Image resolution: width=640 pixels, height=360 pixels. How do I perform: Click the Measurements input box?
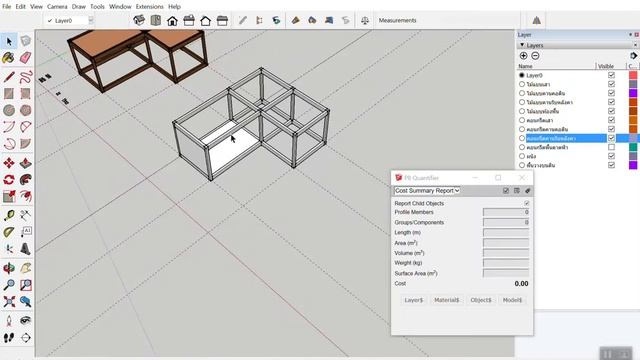(468, 20)
